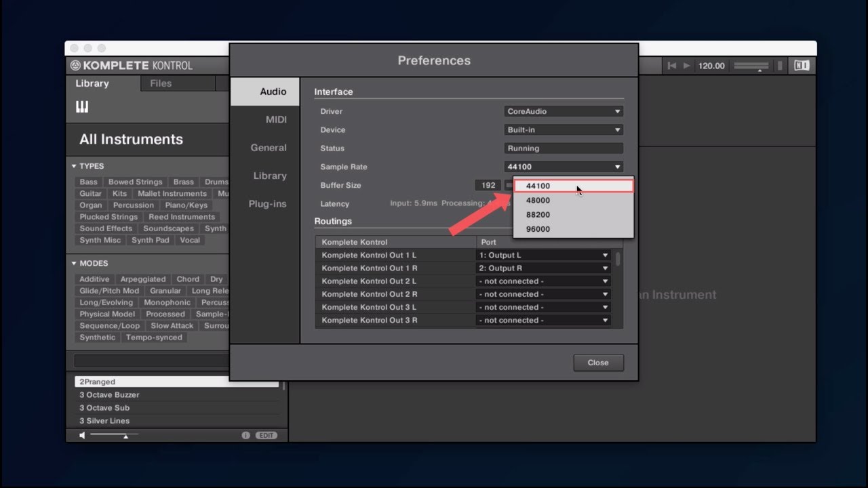Viewport: 868px width, 488px height.
Task: Adjust the preview volume slider by the speaker
Action: pos(114,435)
